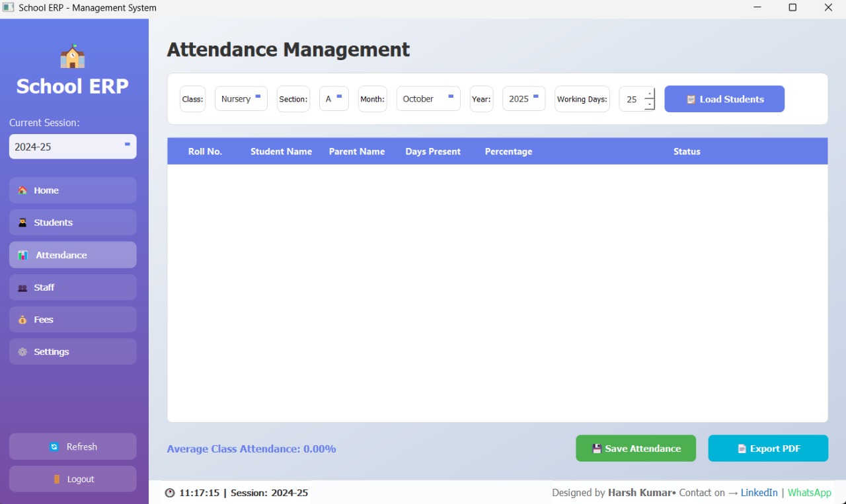Switch to the Attendance menu item
Screen dimensions: 846x504
(73, 255)
